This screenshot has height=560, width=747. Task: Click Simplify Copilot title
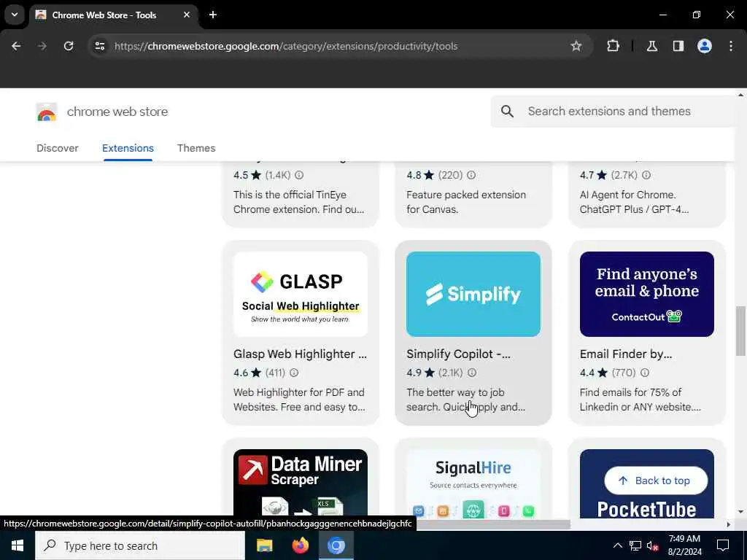tap(458, 354)
